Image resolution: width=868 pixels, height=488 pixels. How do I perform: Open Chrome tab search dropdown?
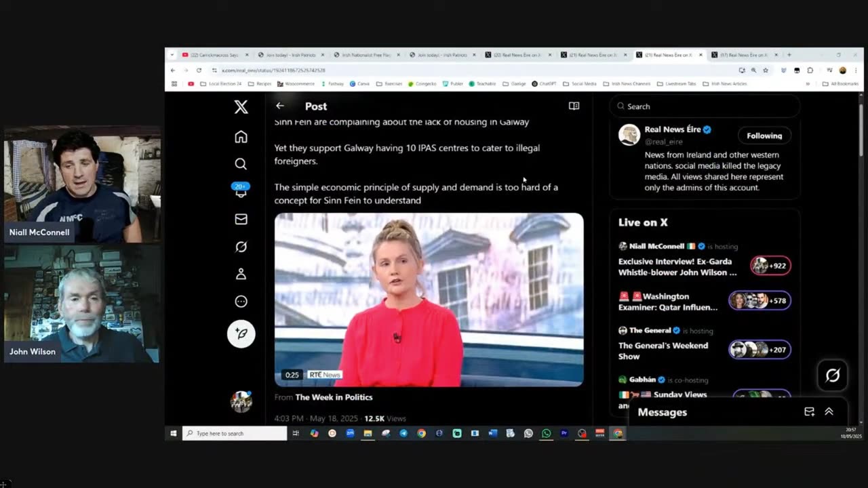(x=172, y=55)
